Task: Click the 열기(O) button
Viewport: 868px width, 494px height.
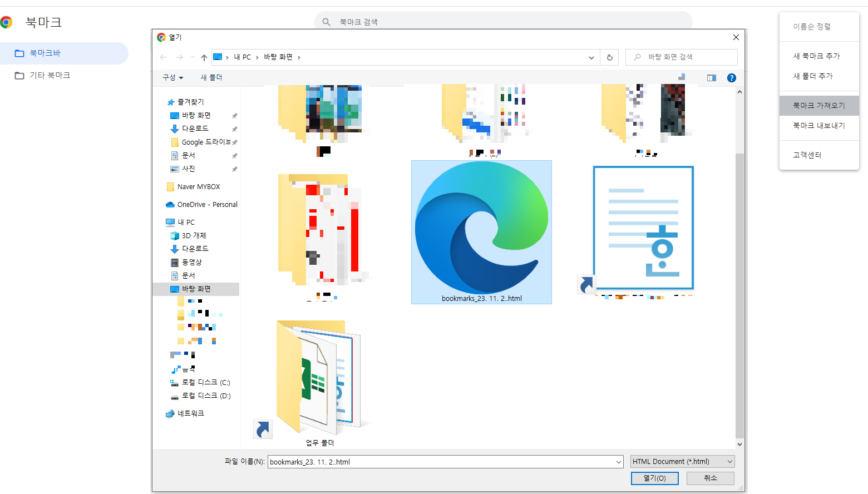Action: tap(654, 478)
